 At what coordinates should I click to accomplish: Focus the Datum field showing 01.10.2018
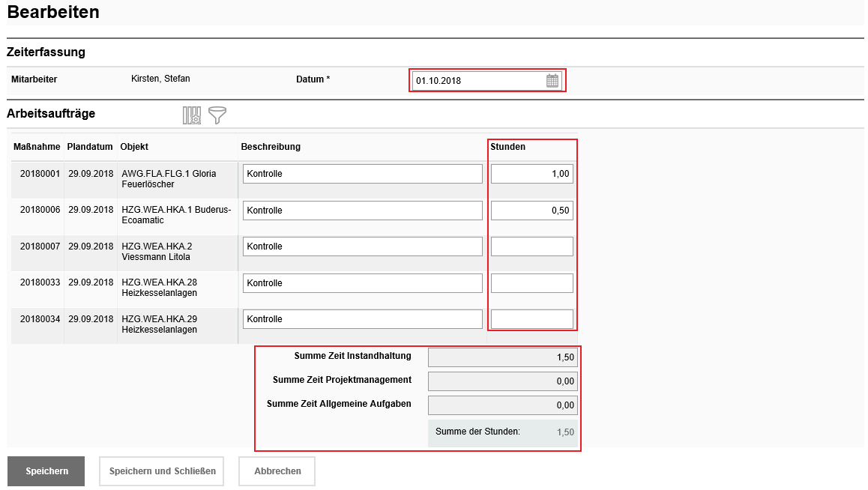477,81
